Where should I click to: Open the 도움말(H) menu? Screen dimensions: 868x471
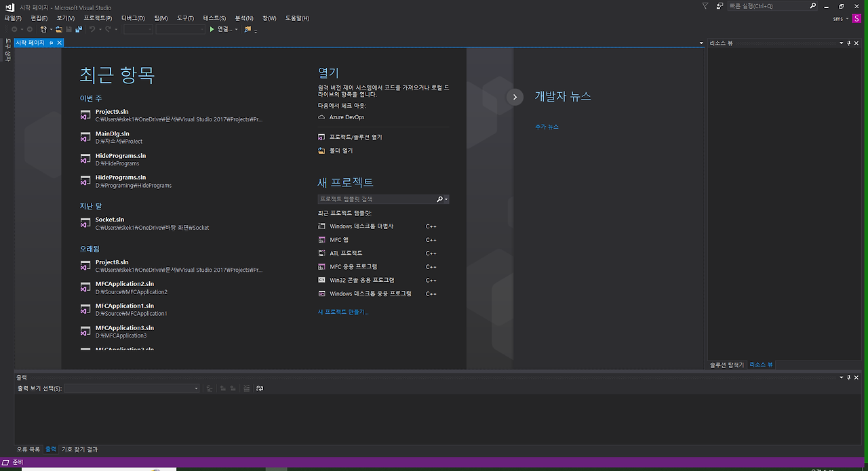[x=297, y=18]
